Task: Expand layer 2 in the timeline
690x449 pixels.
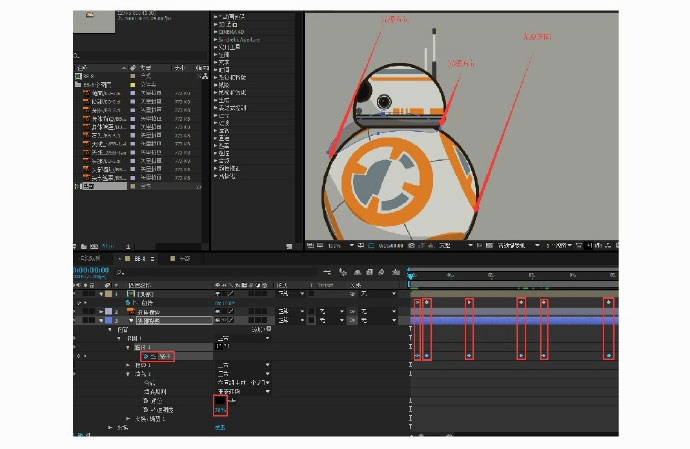Action: (101, 311)
